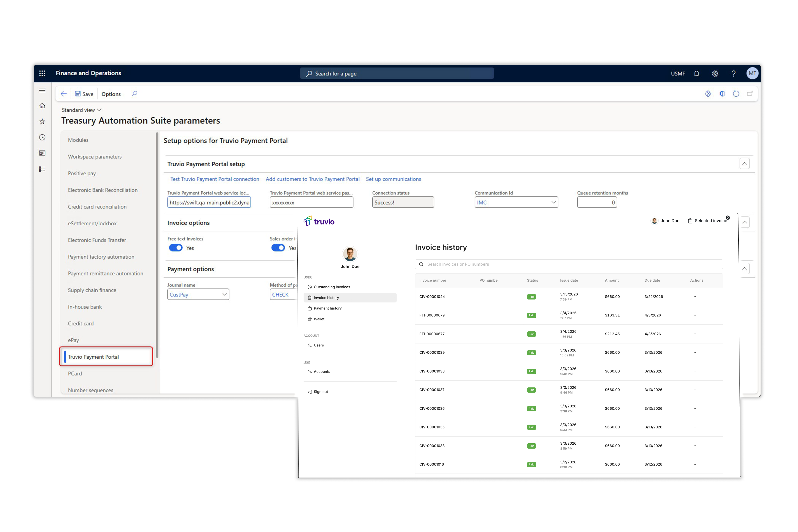
Task: Click the Queue retention months field
Action: pos(597,202)
